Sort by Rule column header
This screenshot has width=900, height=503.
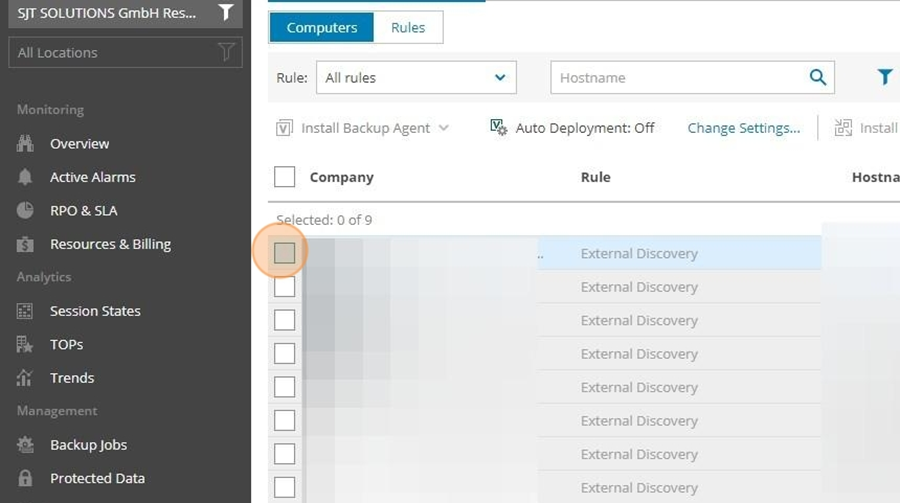click(596, 177)
